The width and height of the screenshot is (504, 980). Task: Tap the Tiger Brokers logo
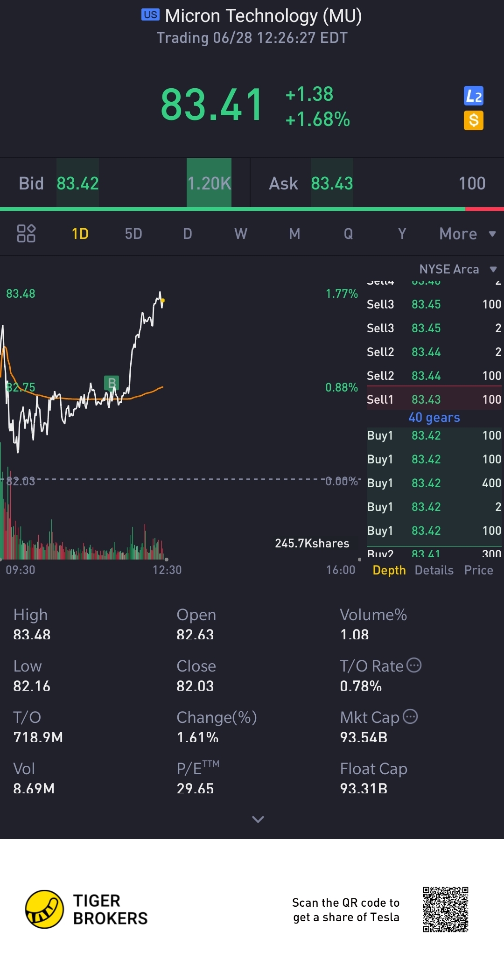click(86, 909)
